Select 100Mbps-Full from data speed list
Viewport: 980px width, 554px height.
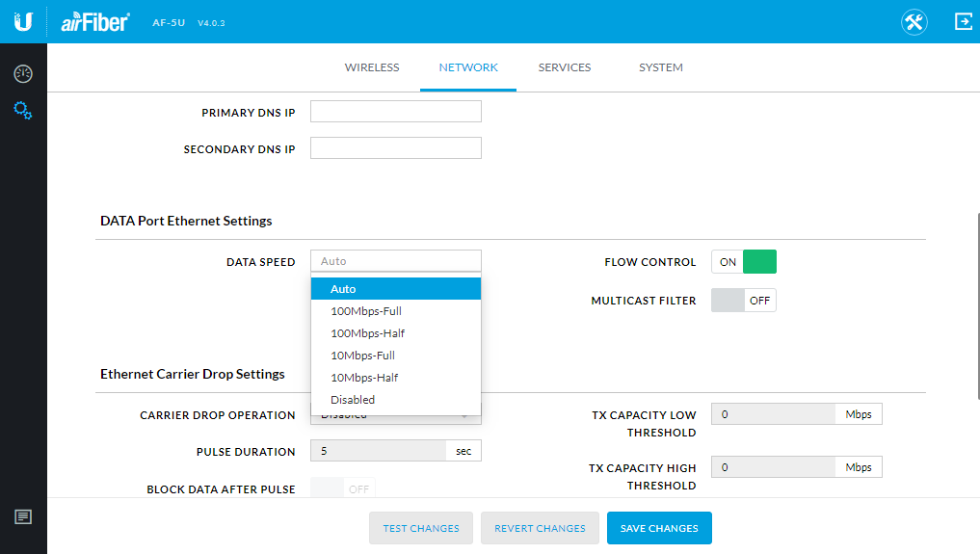point(366,311)
